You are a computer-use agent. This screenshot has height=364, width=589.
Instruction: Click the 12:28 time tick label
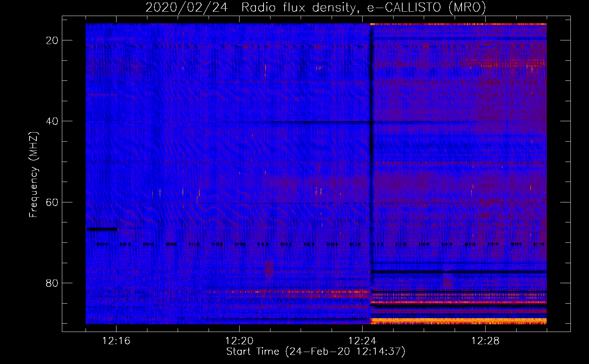coord(486,341)
